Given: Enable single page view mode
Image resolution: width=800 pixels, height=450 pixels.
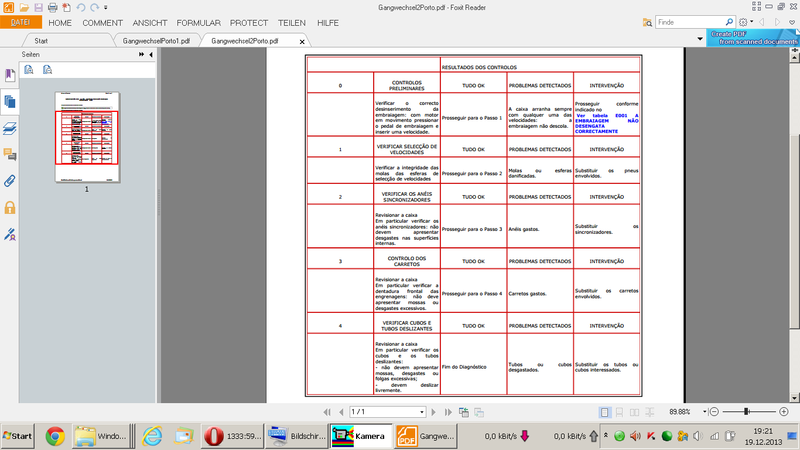Looking at the screenshot, I should click(605, 412).
